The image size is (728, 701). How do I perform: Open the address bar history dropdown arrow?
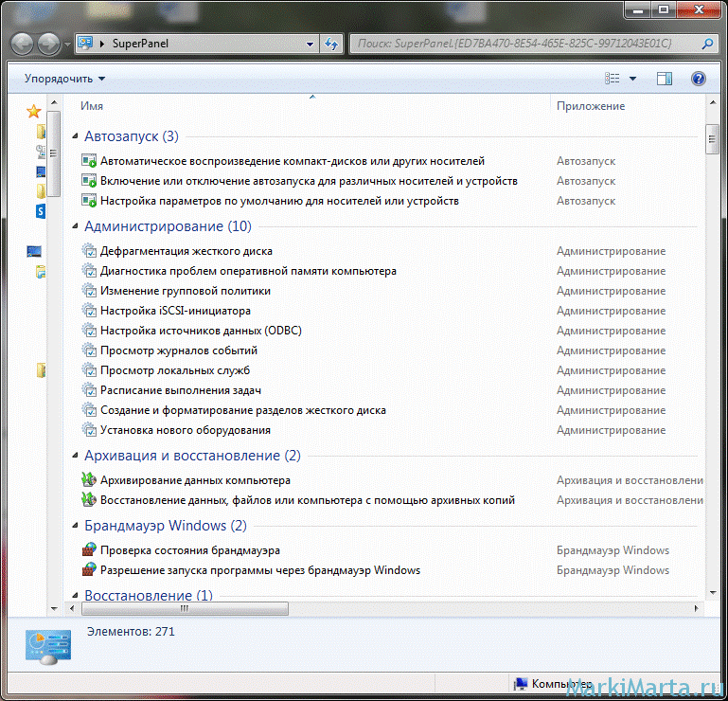click(x=310, y=45)
